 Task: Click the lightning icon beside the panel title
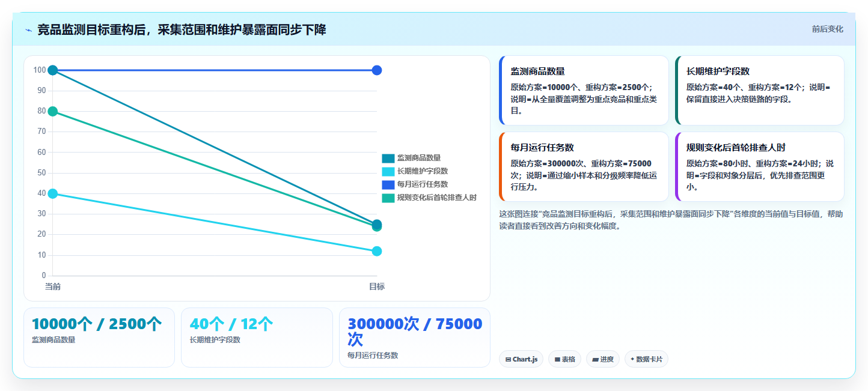point(28,30)
